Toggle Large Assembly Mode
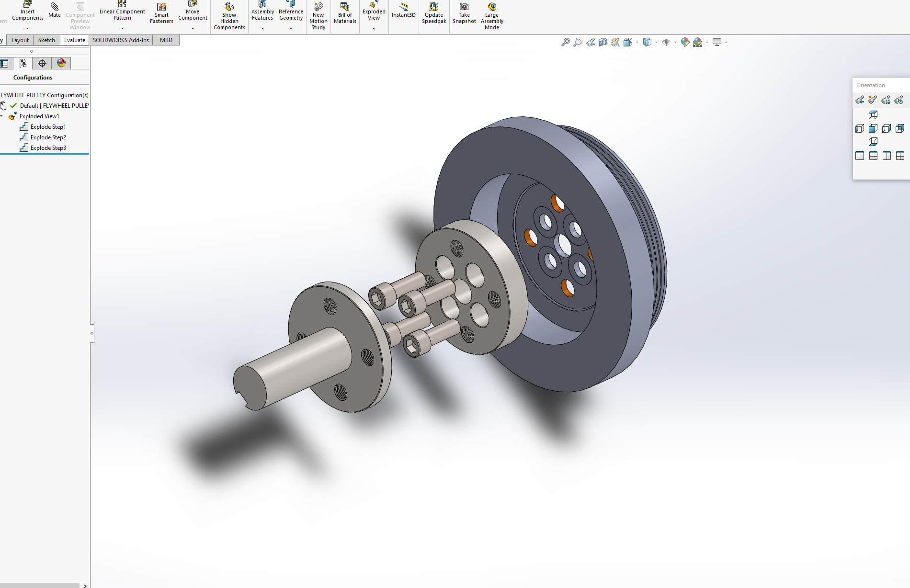Viewport: 910px width, 588px height. [x=492, y=14]
